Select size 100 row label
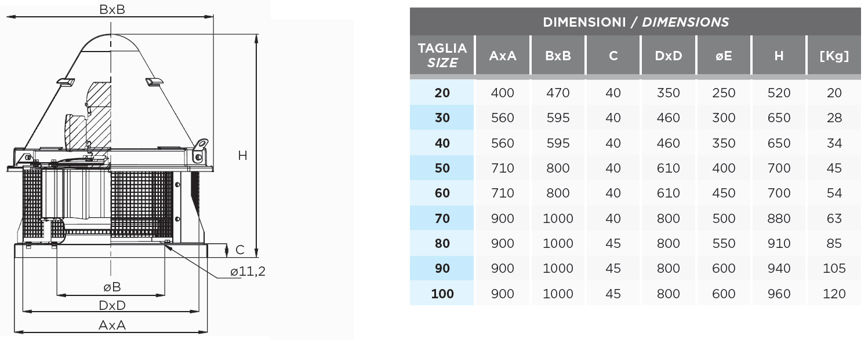868x340 pixels. pyautogui.click(x=442, y=294)
